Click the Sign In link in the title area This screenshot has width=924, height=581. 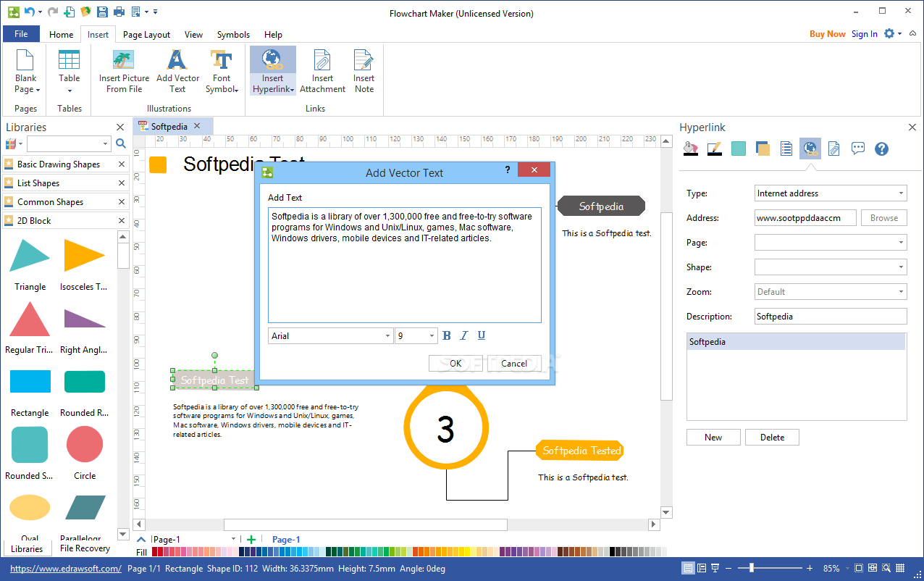(864, 34)
